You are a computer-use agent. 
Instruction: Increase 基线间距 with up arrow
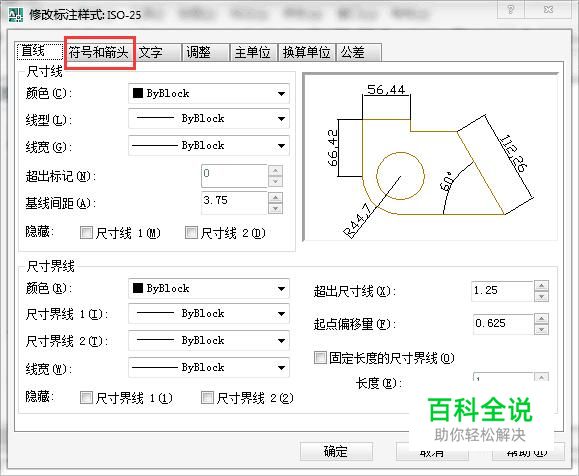[x=275, y=198]
